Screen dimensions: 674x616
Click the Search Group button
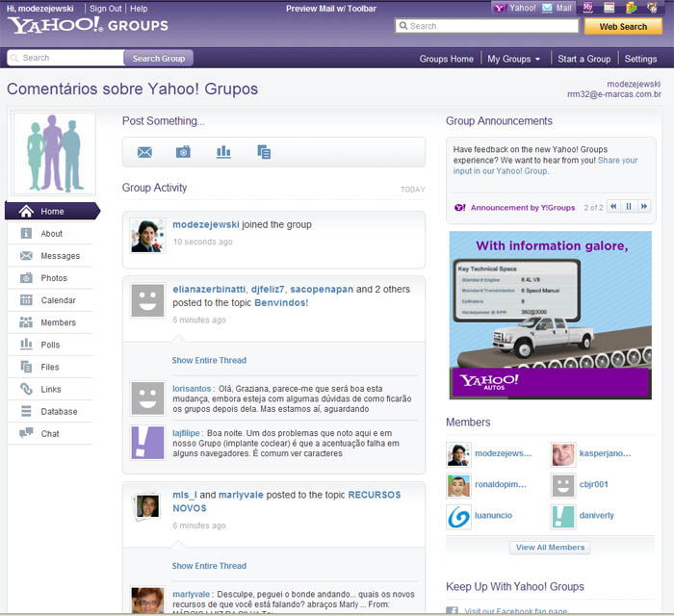pos(159,59)
